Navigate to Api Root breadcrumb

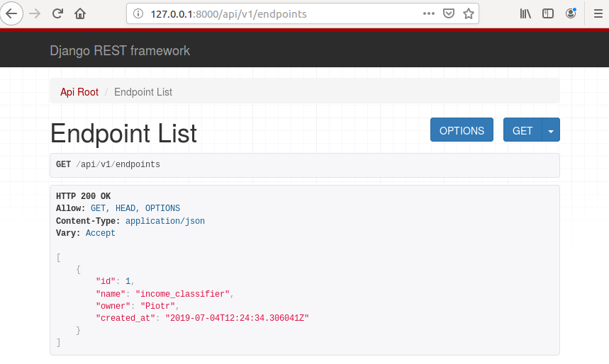coord(79,92)
